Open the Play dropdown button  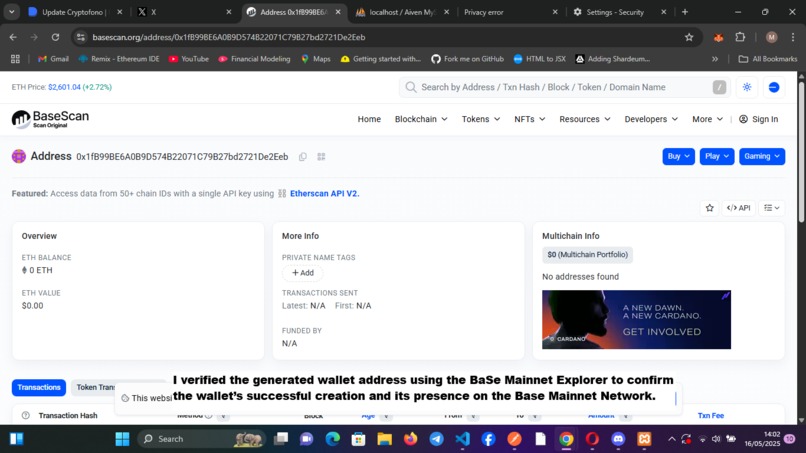(717, 156)
